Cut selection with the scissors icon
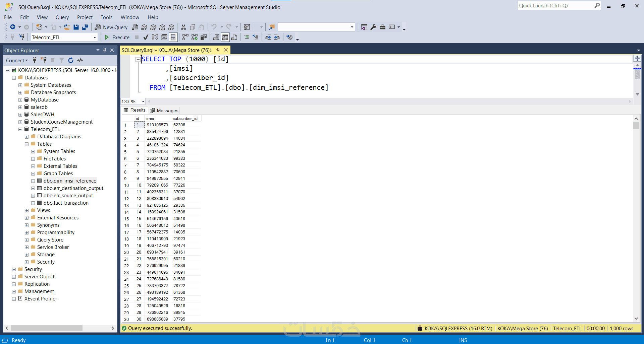Image resolution: width=644 pixels, height=344 pixels. 183,27
